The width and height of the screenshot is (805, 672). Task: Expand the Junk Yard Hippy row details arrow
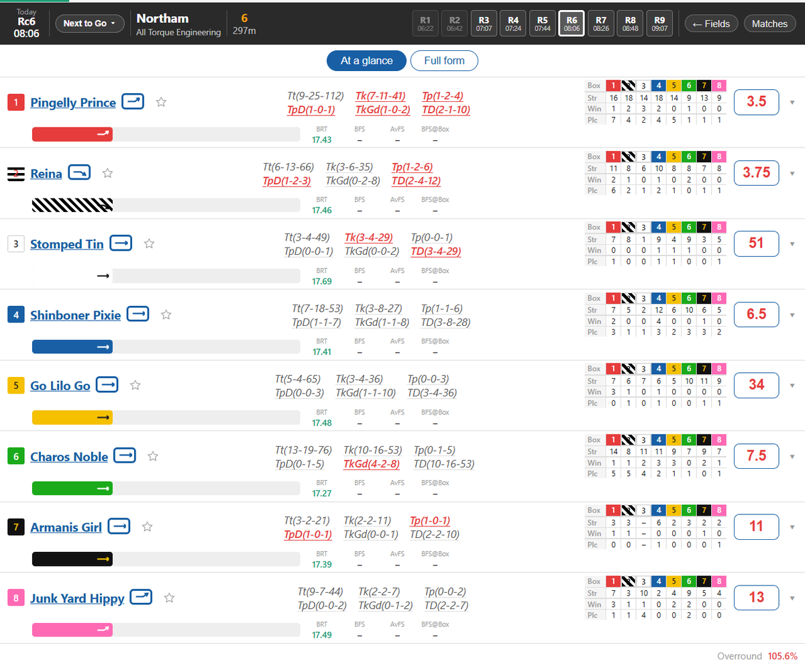click(792, 598)
